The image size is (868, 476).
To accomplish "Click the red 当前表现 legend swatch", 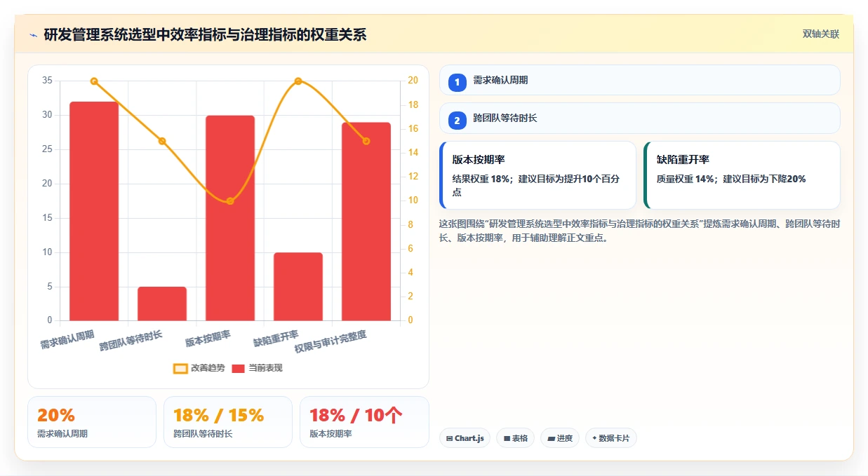I will tap(239, 368).
